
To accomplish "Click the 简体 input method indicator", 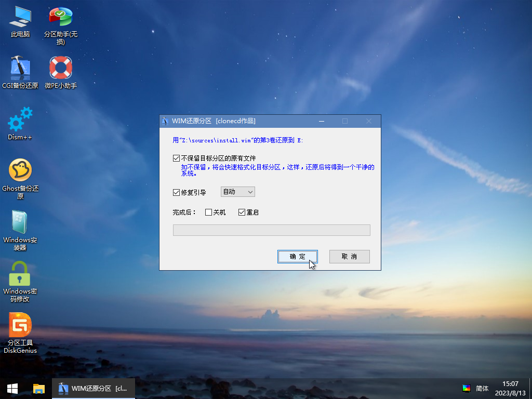I will coord(482,389).
